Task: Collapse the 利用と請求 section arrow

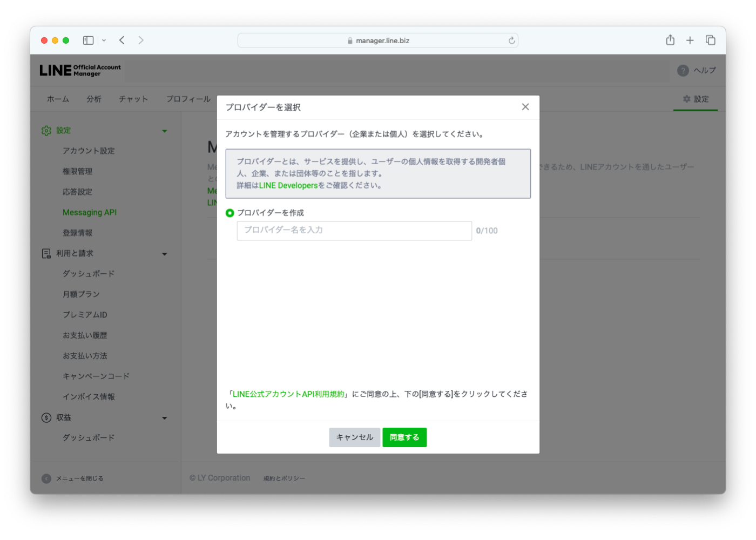Action: pyautogui.click(x=165, y=254)
